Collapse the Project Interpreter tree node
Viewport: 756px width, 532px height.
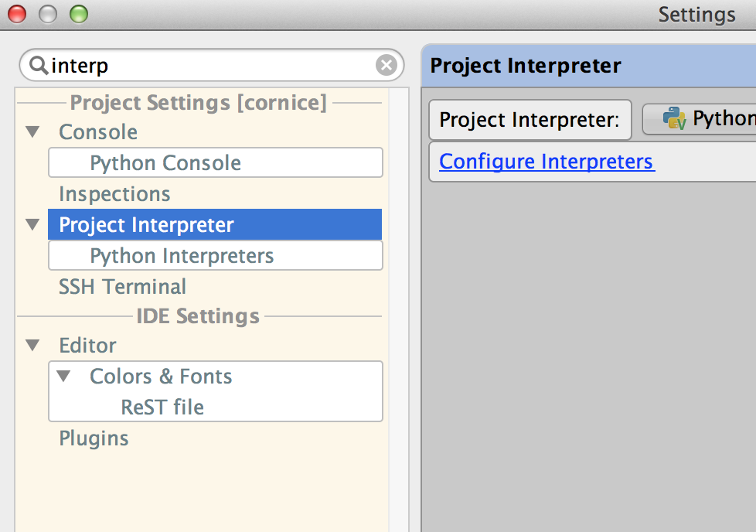point(32,225)
